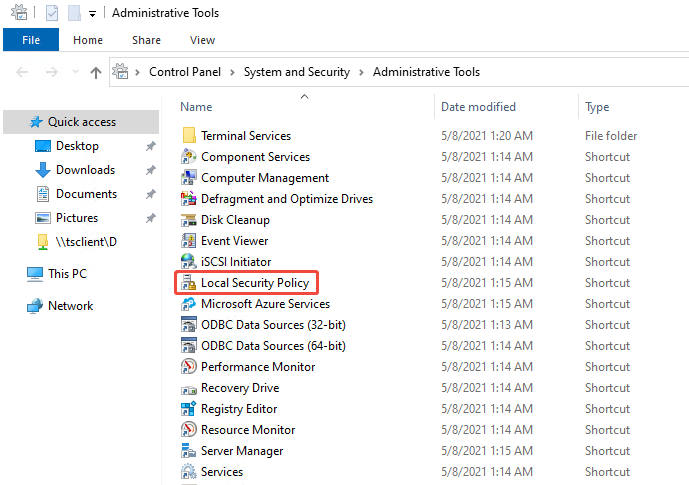Click the Up directory arrow button
The height and width of the screenshot is (485, 689).
pos(96,72)
